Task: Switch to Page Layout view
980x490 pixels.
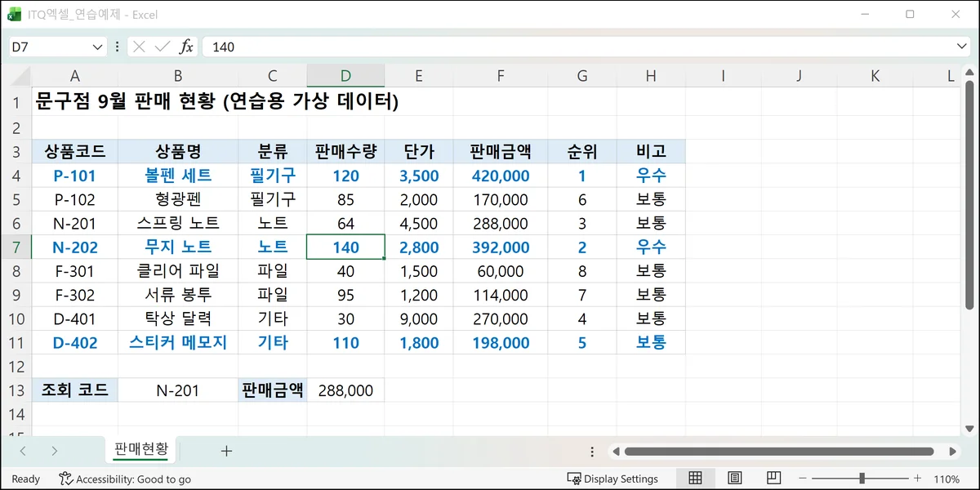Action: pyautogui.click(x=734, y=478)
